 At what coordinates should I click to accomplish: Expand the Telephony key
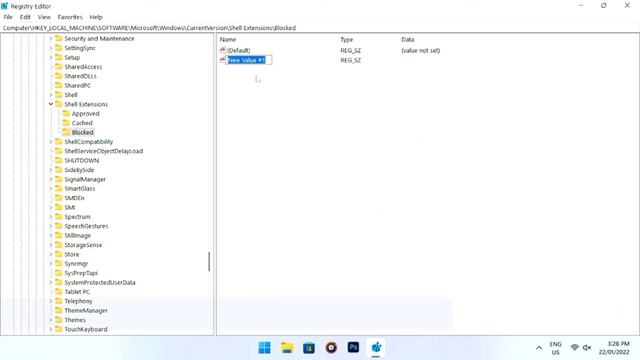pyautogui.click(x=51, y=301)
